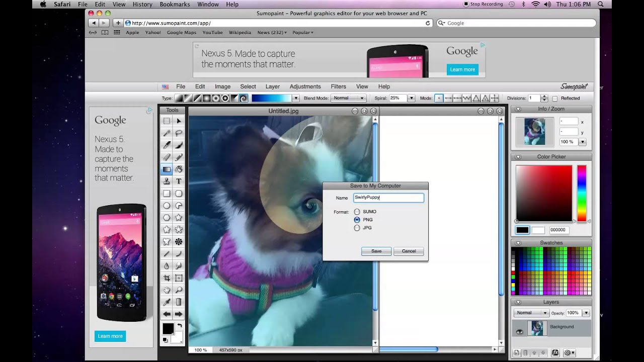Click the rainbow hue slider strip
644x362 pixels.
pyautogui.click(x=582, y=194)
